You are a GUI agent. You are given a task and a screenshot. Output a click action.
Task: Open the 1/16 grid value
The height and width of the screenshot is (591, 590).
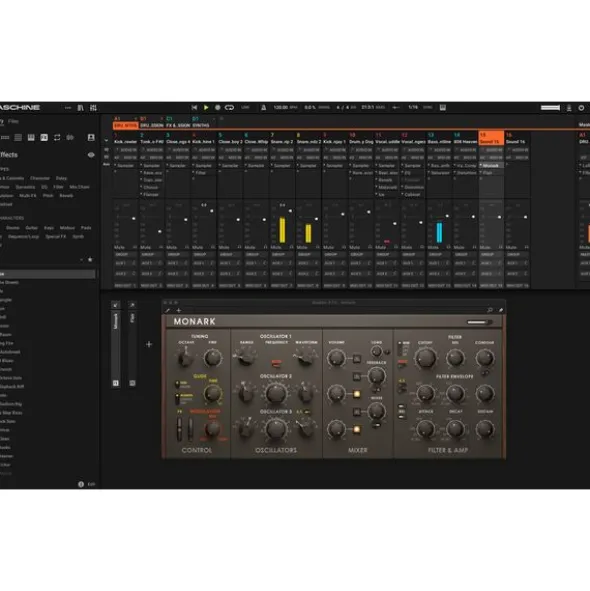click(x=413, y=107)
